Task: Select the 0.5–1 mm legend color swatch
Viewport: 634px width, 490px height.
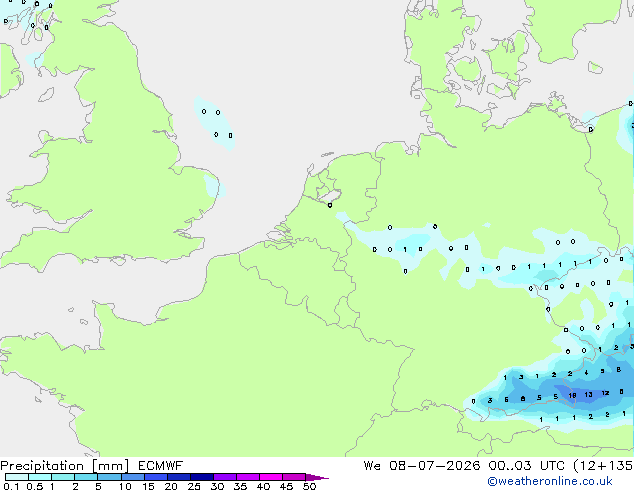Action: [40, 477]
